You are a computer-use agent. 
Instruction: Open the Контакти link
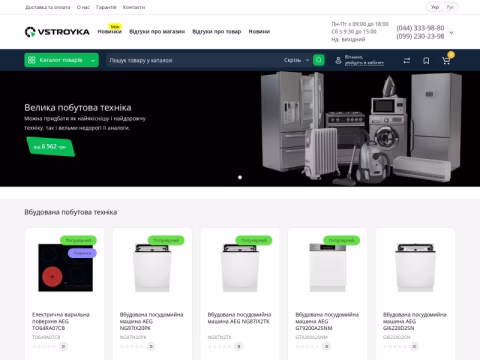[x=134, y=7]
